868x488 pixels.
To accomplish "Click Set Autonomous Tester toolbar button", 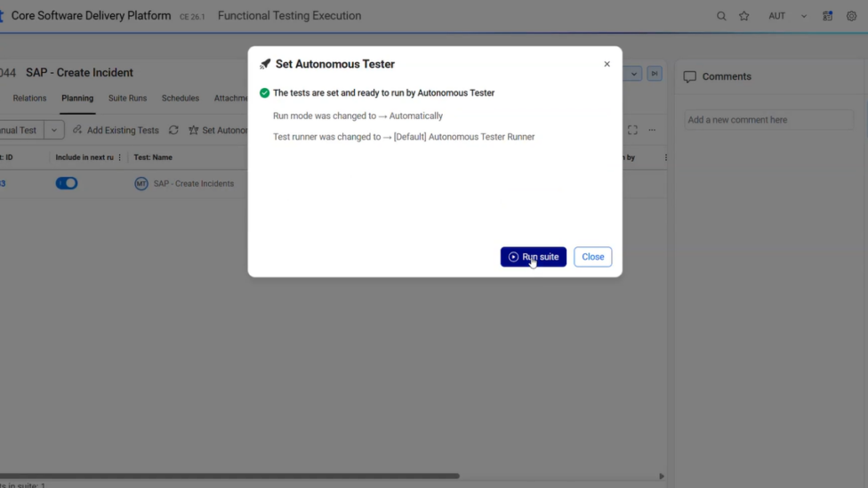I will click(x=218, y=130).
